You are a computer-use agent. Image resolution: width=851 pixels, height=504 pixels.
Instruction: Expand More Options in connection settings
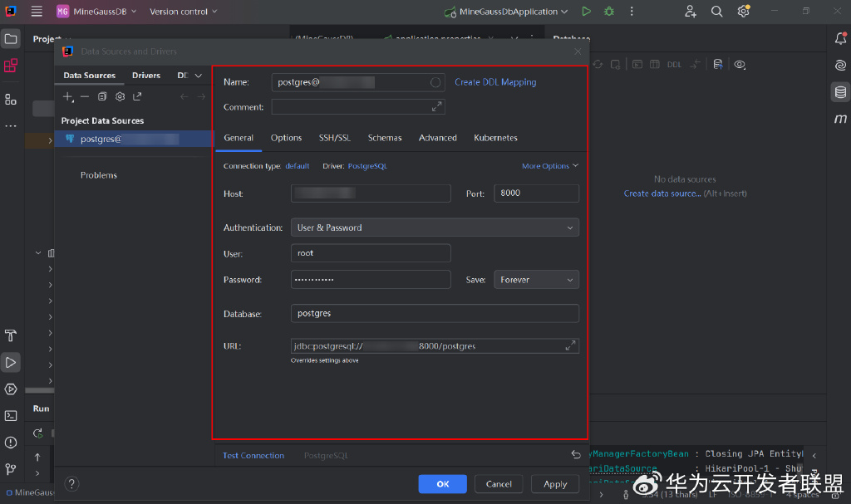[550, 166]
